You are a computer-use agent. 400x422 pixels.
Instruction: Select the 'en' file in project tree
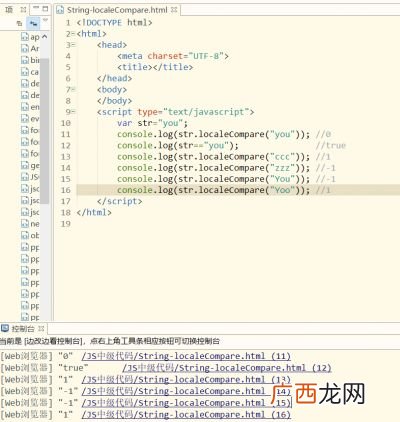[x=30, y=107]
